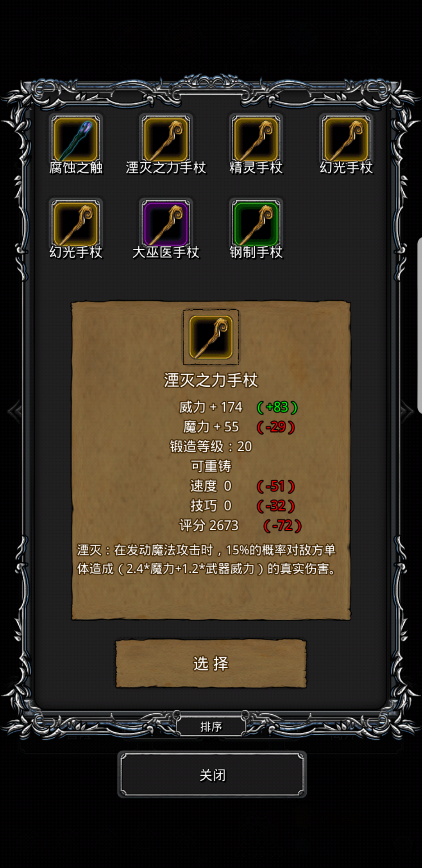The width and height of the screenshot is (422, 868).
Task: Tap the 幻光手杖 icon in the top row
Action: (346, 139)
